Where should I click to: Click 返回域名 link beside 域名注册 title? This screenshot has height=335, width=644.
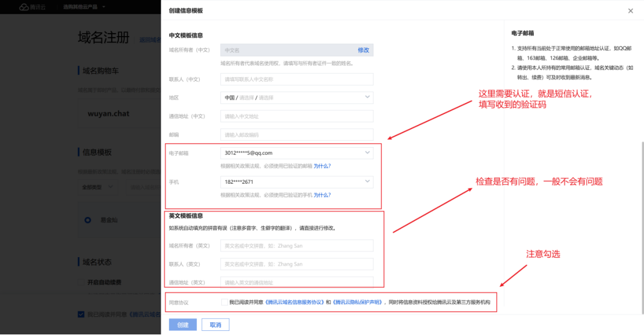coord(150,40)
